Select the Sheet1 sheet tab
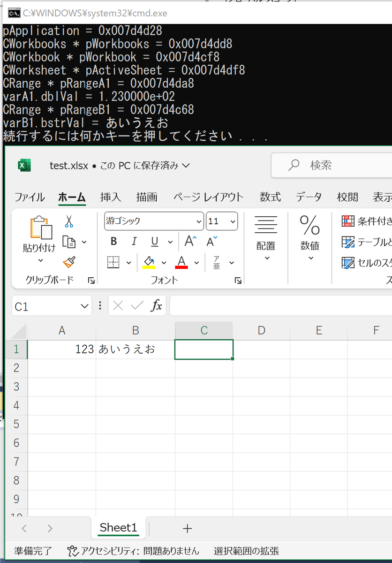392x563 pixels. [x=118, y=527]
